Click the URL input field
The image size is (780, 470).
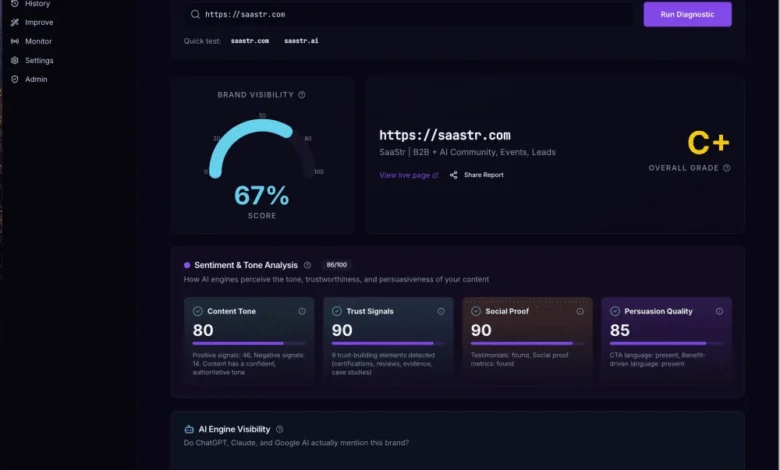click(410, 14)
